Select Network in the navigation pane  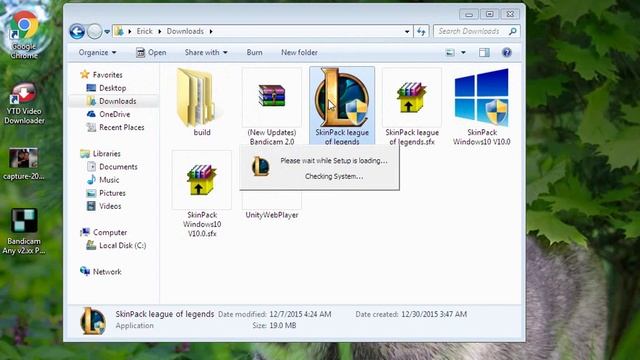pos(101,271)
